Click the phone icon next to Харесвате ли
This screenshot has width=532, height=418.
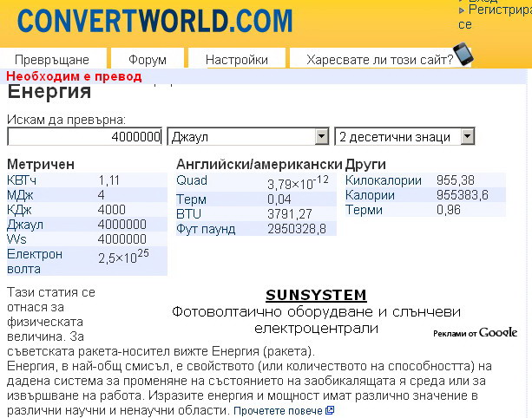(x=463, y=54)
